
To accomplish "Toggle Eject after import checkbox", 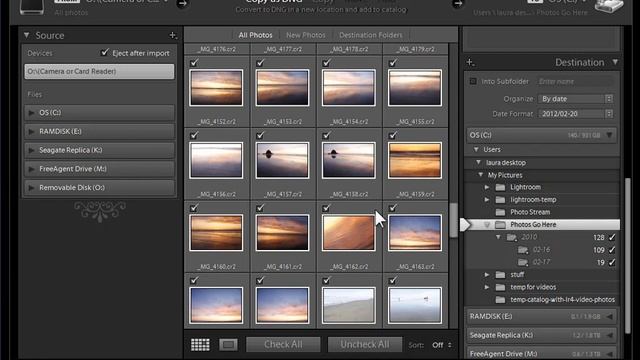I will click(104, 53).
